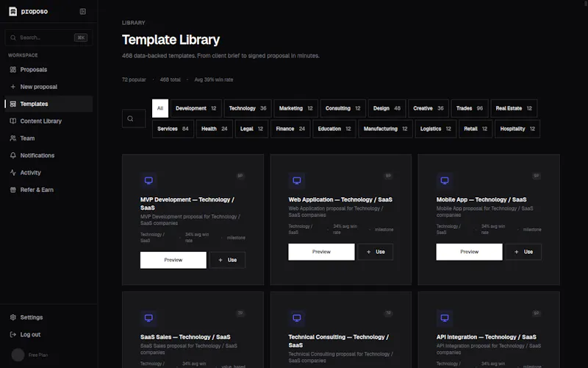Filter by Logistics category
This screenshot has width=588, height=368.
click(x=436, y=129)
